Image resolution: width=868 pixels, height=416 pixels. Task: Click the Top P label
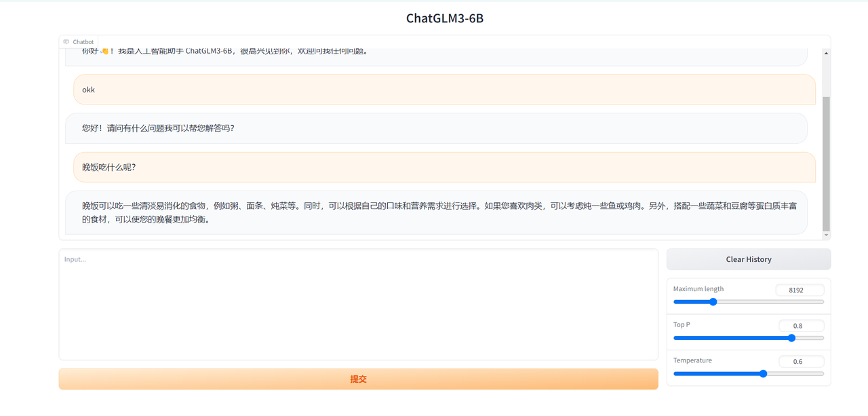click(x=682, y=325)
